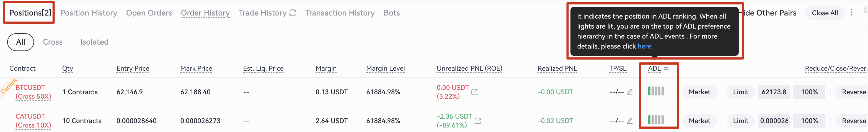The image size is (868, 132).
Task: Click the Market close button for CATUSDT
Action: click(x=699, y=121)
